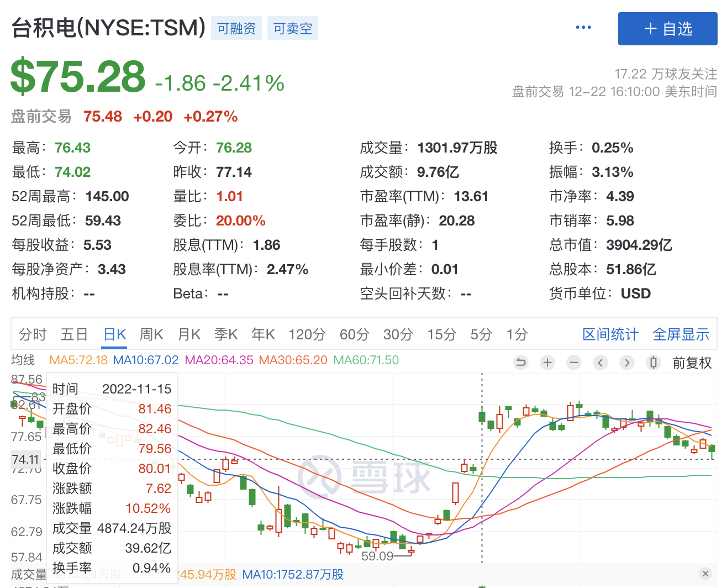Shift chart left with the left arrow icon
Viewport: 727px width, 588px height.
tap(600, 363)
